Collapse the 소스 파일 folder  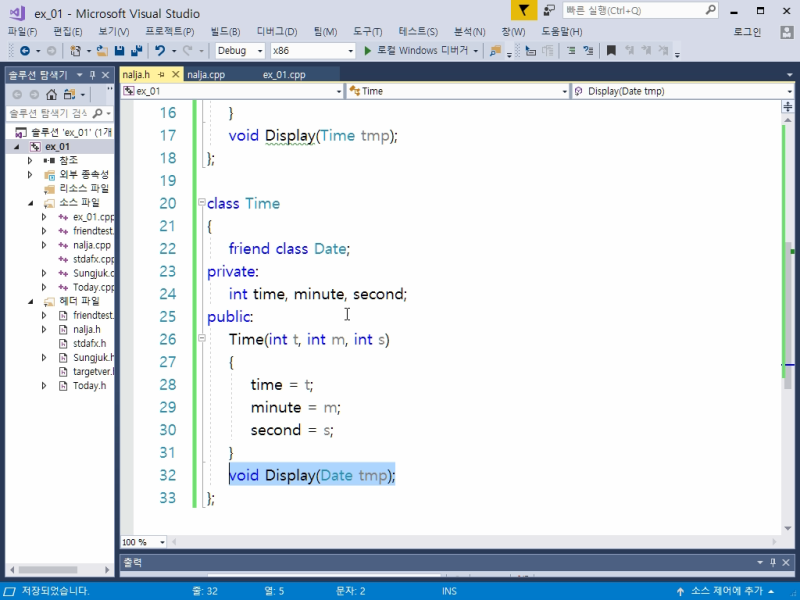(x=30, y=203)
